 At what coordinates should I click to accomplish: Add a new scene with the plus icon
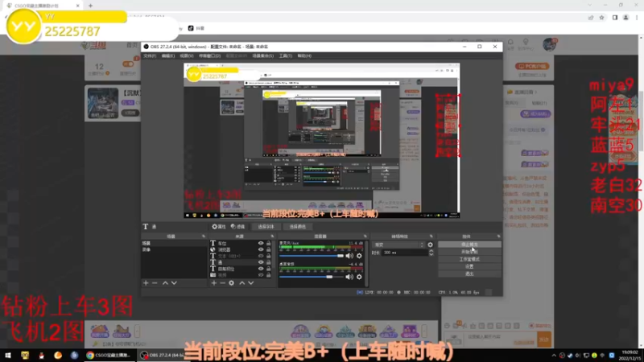pyautogui.click(x=146, y=283)
